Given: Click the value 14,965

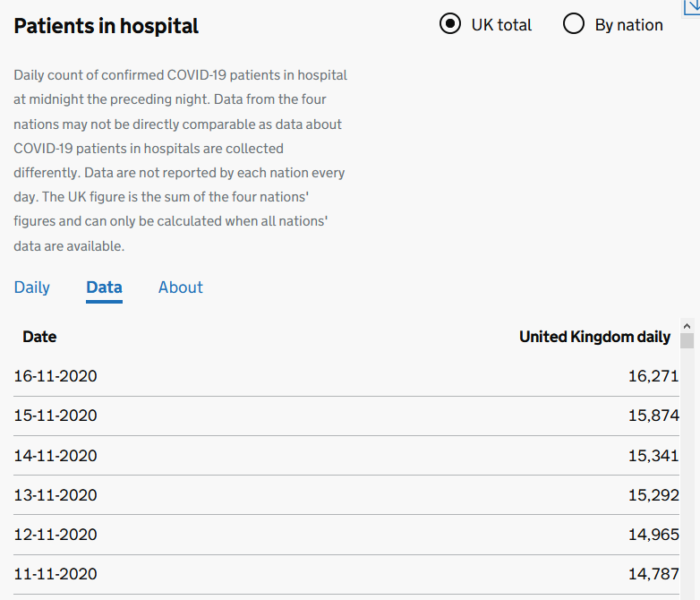Looking at the screenshot, I should pyautogui.click(x=653, y=535).
